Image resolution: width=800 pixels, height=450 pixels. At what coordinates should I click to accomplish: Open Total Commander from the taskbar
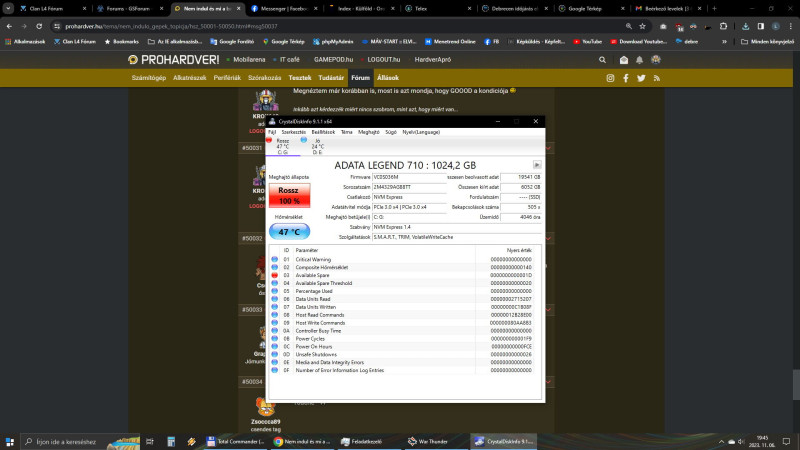(236, 442)
